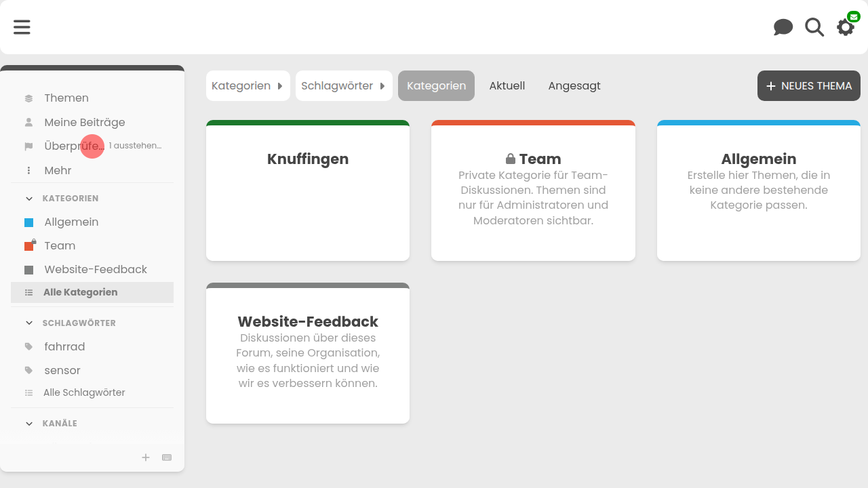Screen dimensions: 868x488
Task: Open keyboard shortcuts icon in sidebar footer
Action: coord(167,457)
